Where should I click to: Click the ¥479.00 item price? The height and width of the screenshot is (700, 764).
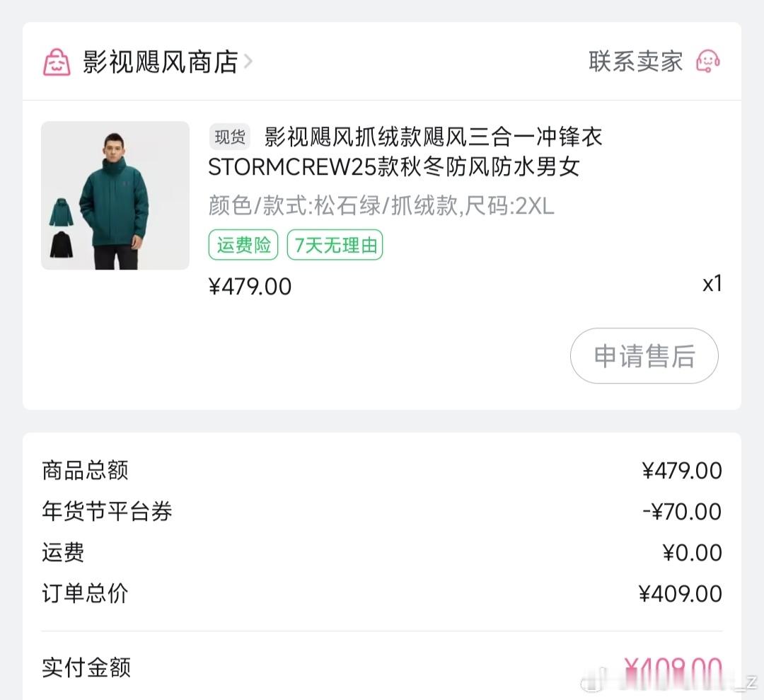(x=250, y=287)
